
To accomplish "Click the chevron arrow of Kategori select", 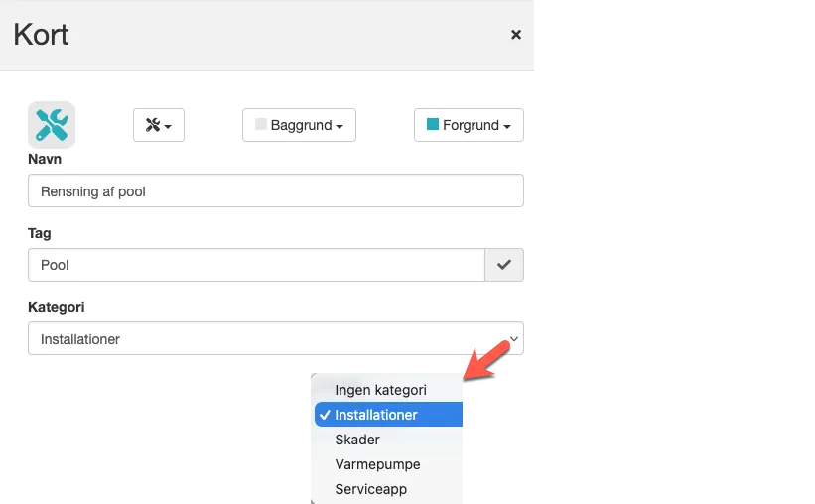I will point(512,338).
